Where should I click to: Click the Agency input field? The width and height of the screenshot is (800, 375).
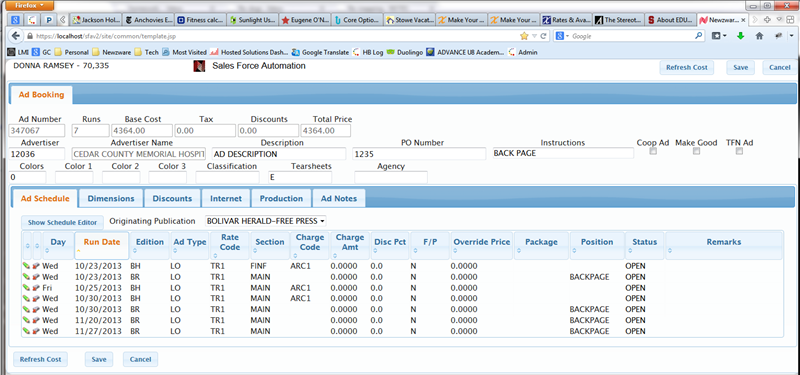pos(391,178)
